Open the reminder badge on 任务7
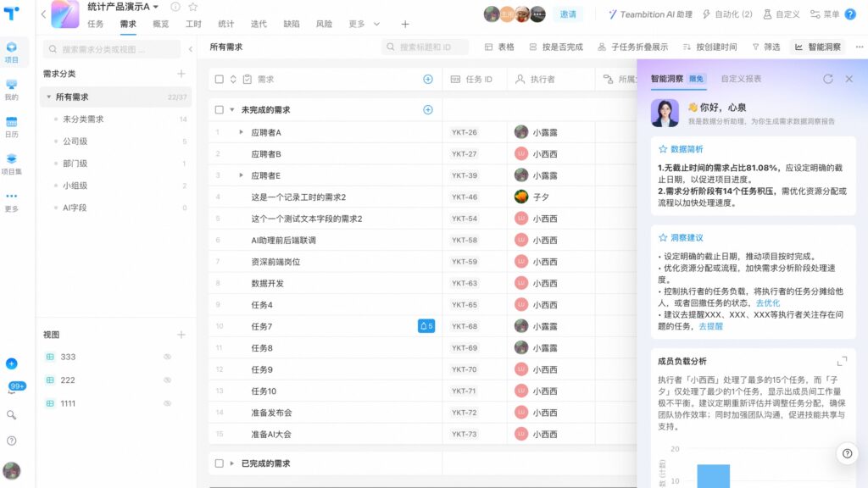Image resolution: width=868 pixels, height=488 pixels. point(426,326)
